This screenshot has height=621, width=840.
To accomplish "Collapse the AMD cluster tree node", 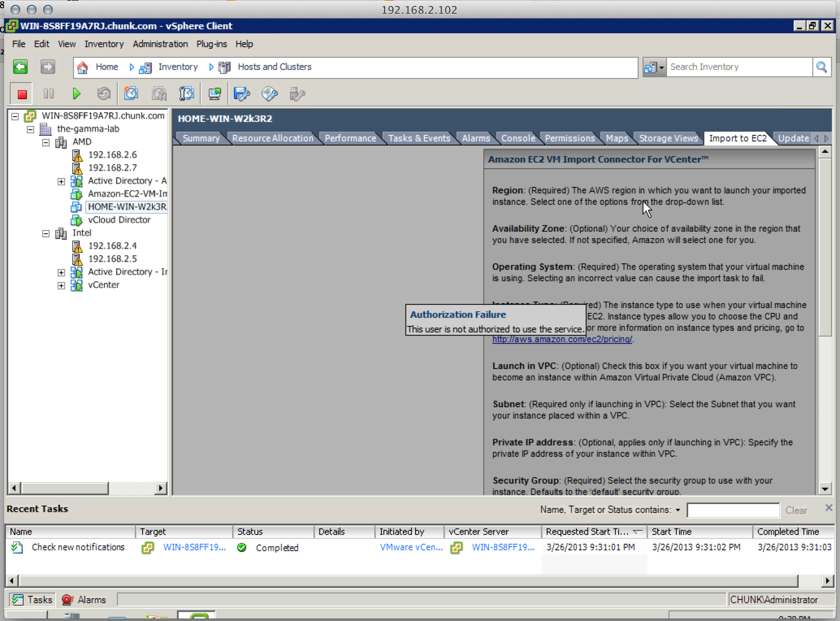I will click(x=46, y=142).
